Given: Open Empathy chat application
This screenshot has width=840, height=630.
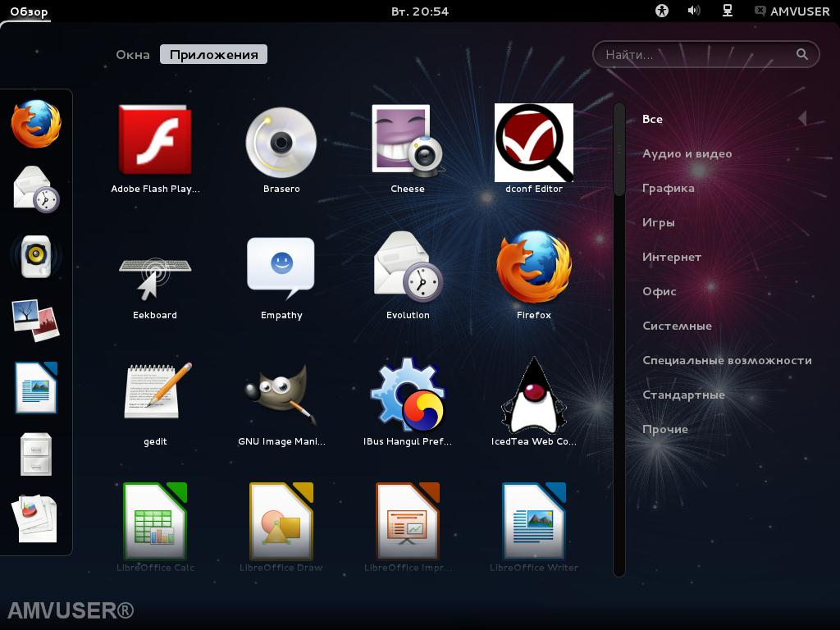Looking at the screenshot, I should coord(281,276).
